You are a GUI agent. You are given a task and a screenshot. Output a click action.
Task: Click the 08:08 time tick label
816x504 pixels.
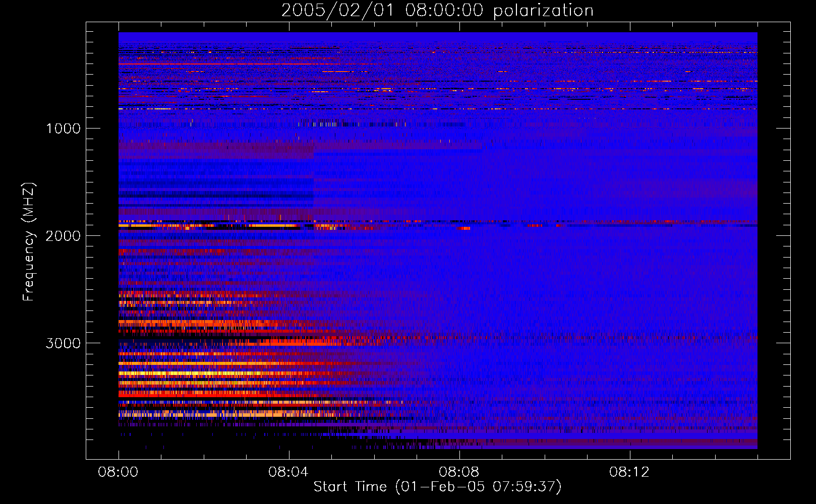pyautogui.click(x=459, y=472)
